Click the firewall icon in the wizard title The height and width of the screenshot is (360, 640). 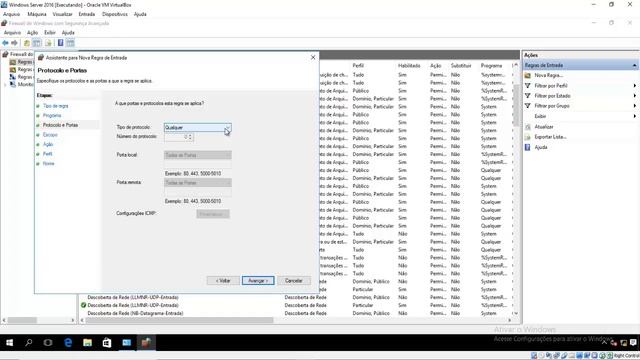click(x=41, y=58)
